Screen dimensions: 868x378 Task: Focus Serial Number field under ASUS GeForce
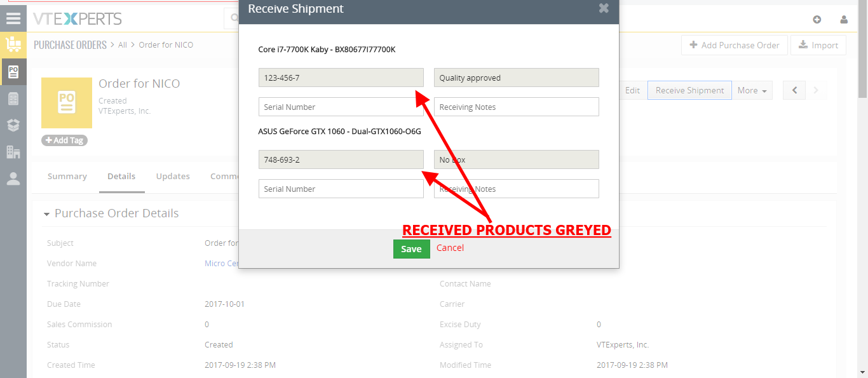coord(341,189)
